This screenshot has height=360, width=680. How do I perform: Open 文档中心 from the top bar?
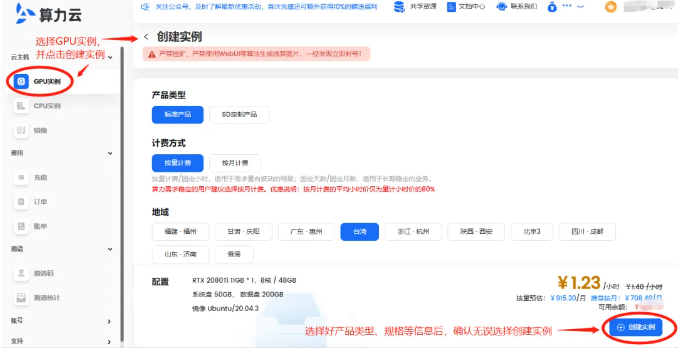point(466,7)
